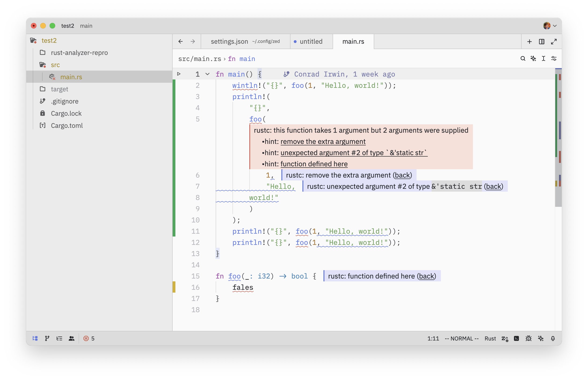Click the editor scrollbar thumb
This screenshot has height=380, width=588.
(x=558, y=138)
